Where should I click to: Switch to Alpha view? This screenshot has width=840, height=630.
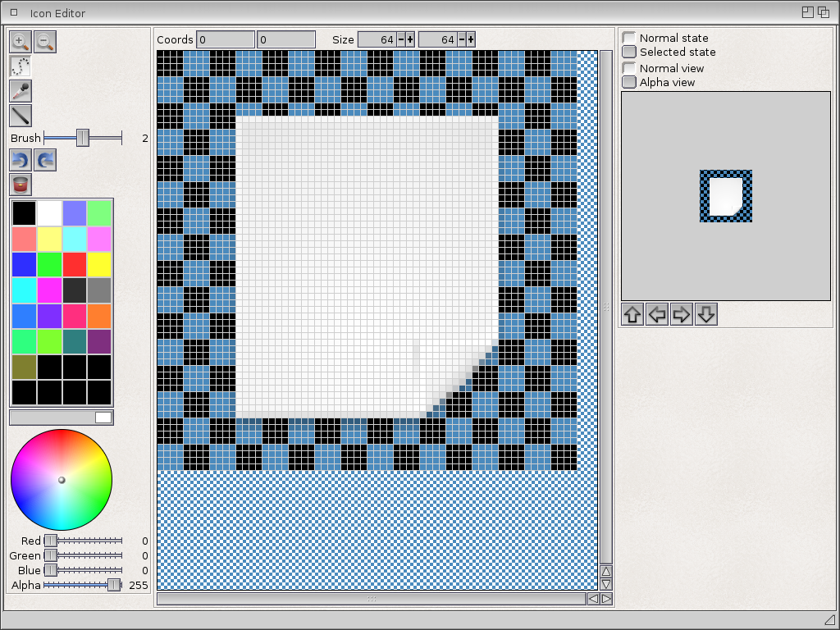click(x=629, y=82)
